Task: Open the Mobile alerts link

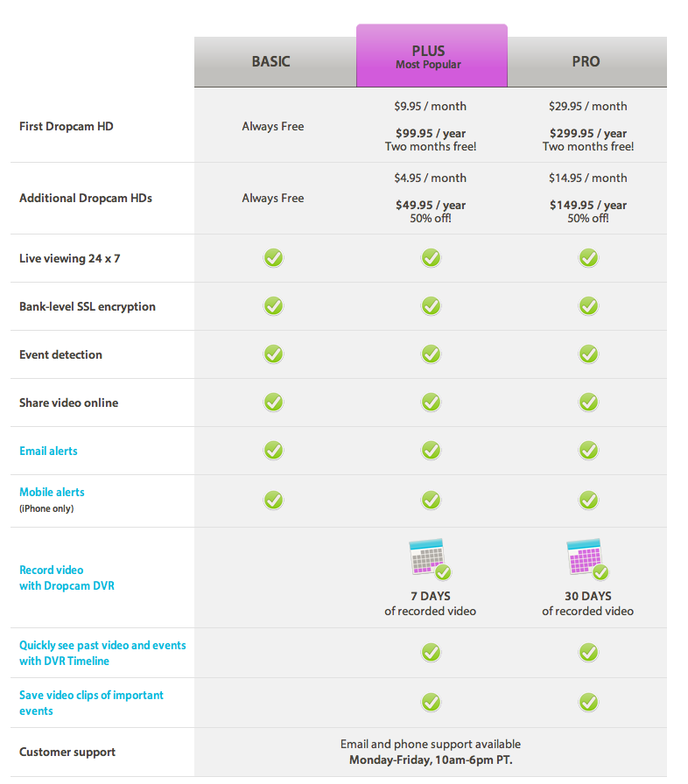Action: coord(52,493)
